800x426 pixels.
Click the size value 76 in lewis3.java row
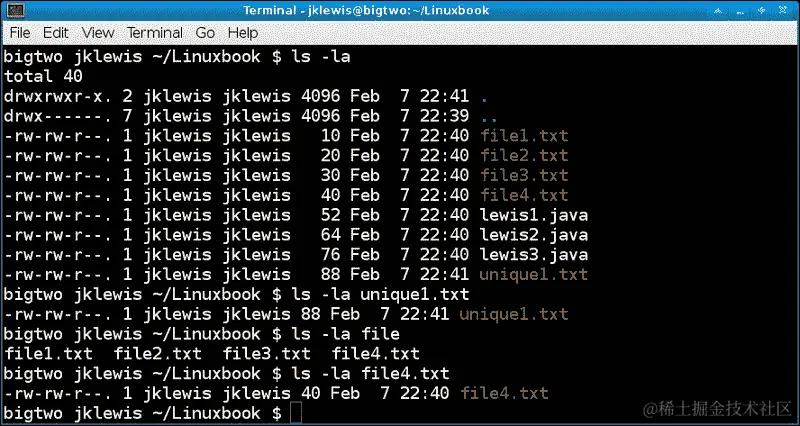[x=331, y=255]
